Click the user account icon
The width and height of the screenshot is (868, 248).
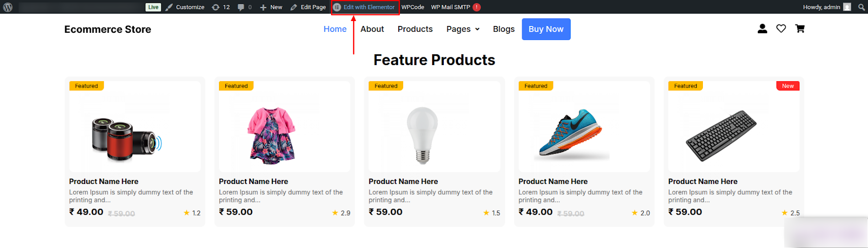762,29
